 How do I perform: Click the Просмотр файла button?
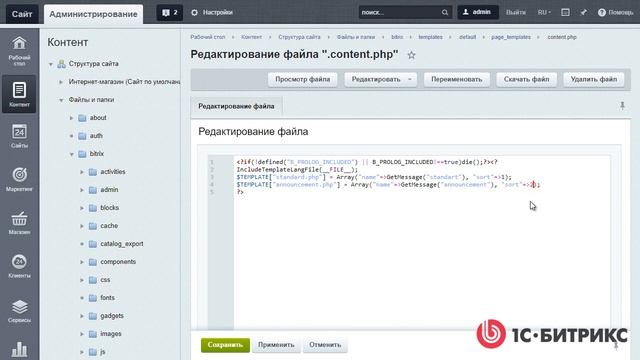click(x=302, y=79)
